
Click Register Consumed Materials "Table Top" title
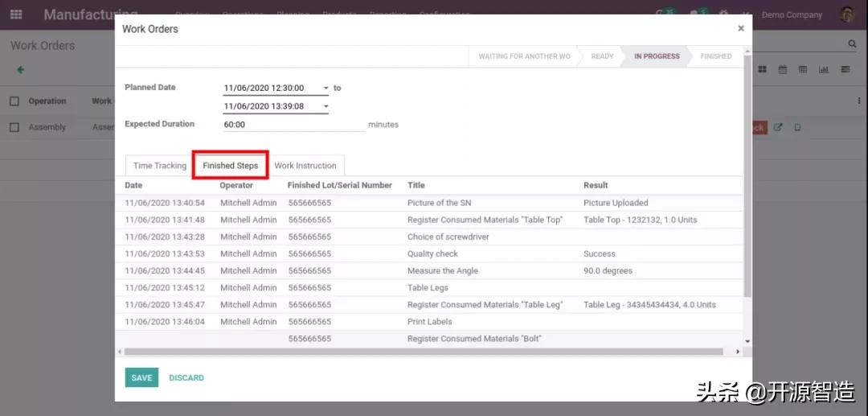pos(485,220)
